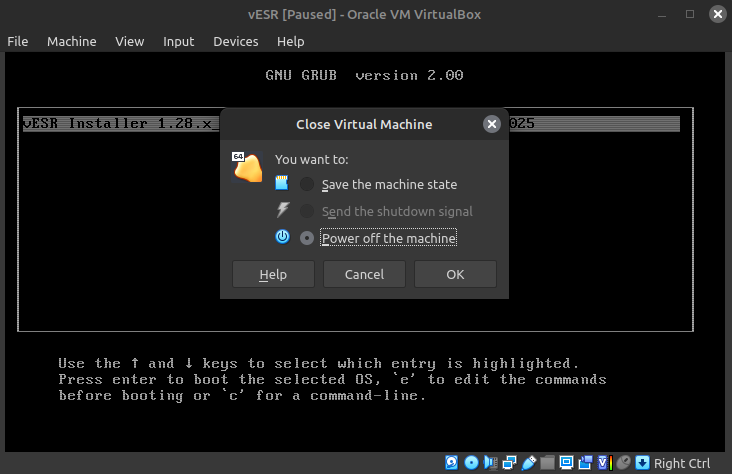
Task: Click the GNU GRUB version 2.00 heading
Action: 364,75
